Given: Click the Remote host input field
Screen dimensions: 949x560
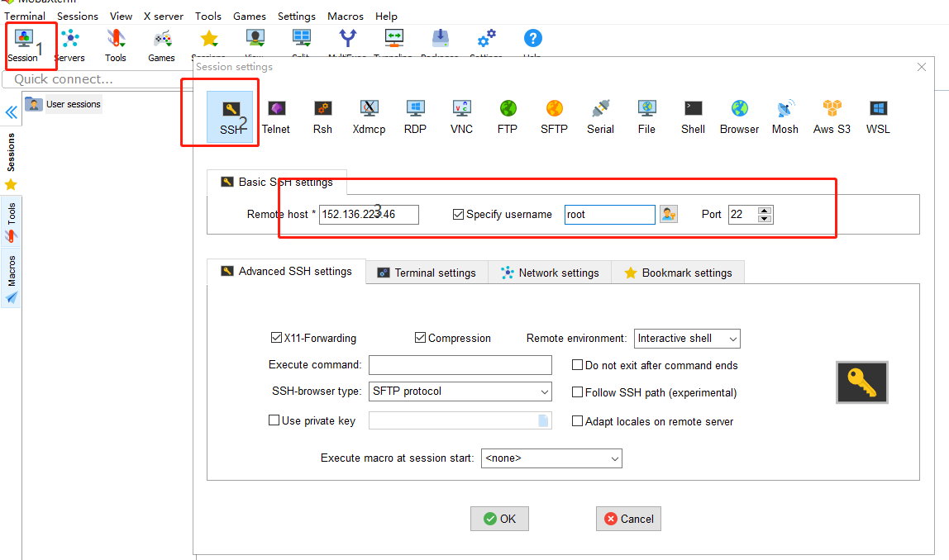Looking at the screenshot, I should coord(369,214).
